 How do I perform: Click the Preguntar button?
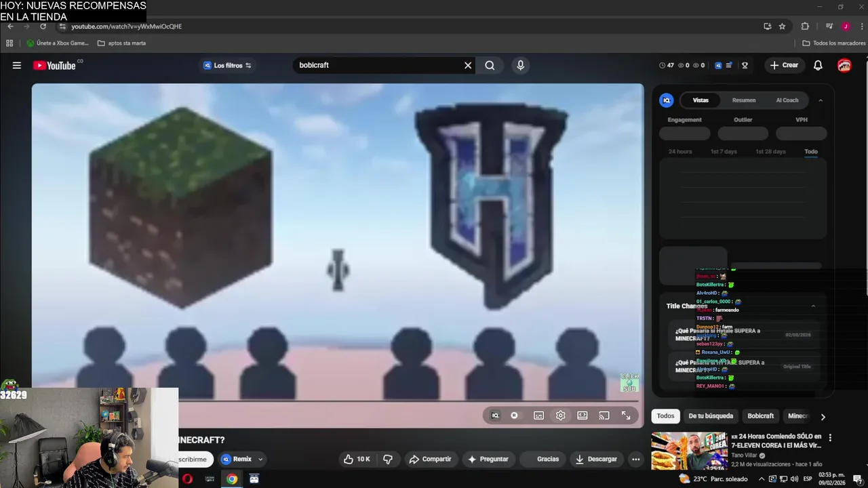coord(488,459)
